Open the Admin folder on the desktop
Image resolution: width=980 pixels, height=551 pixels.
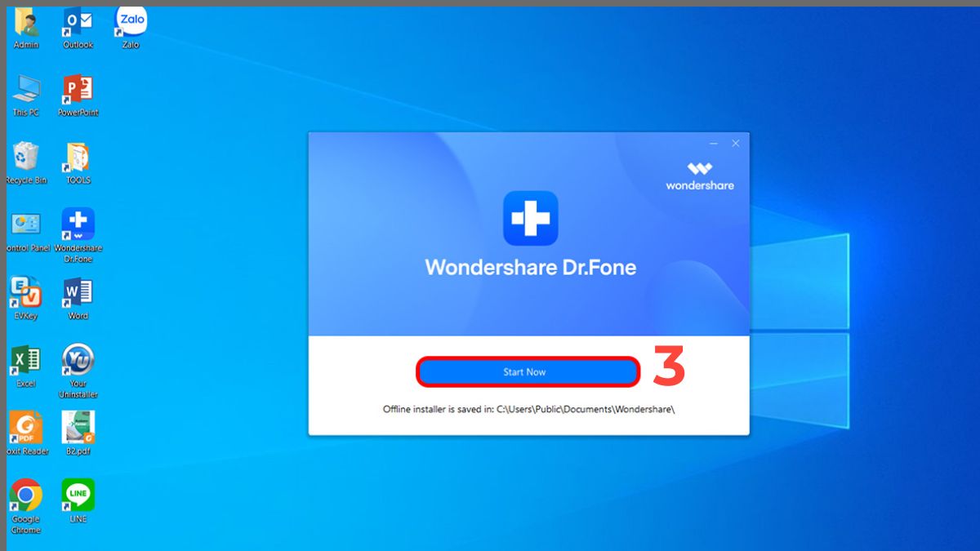tap(26, 20)
